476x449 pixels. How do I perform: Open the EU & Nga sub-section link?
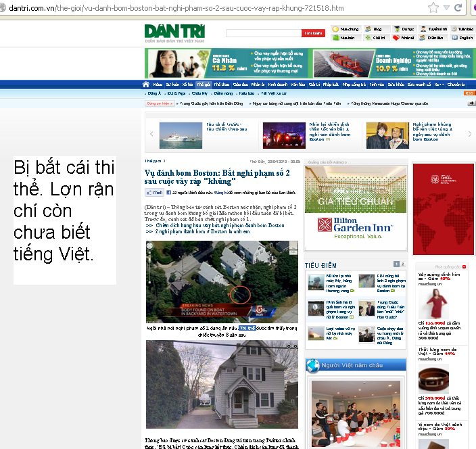pos(176,93)
